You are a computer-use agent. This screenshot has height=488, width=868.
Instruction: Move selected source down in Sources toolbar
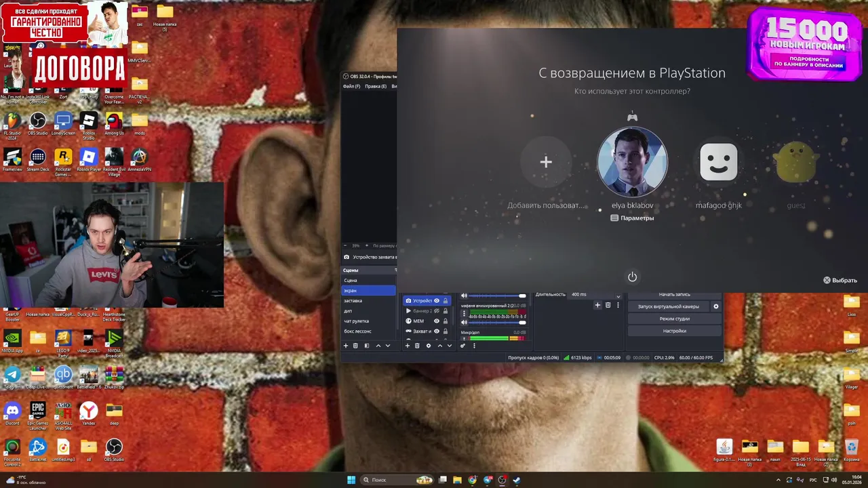[449, 346]
